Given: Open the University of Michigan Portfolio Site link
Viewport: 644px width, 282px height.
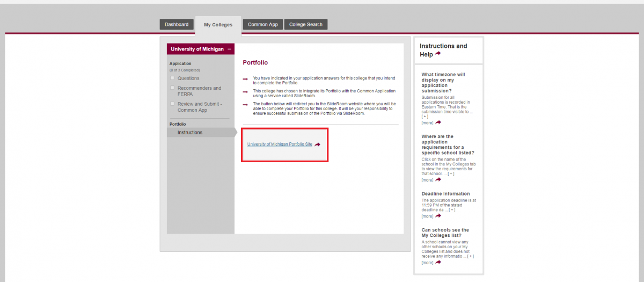Looking at the screenshot, I should point(280,144).
